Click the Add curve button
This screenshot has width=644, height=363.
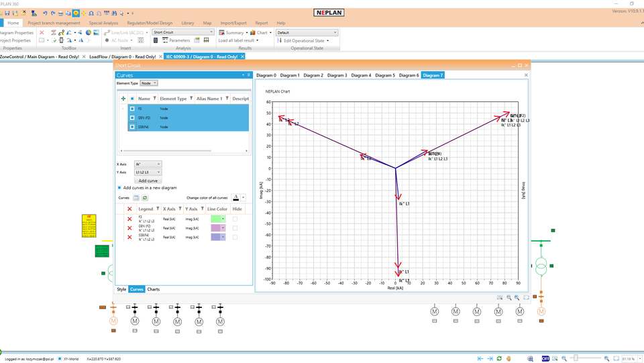(148, 180)
